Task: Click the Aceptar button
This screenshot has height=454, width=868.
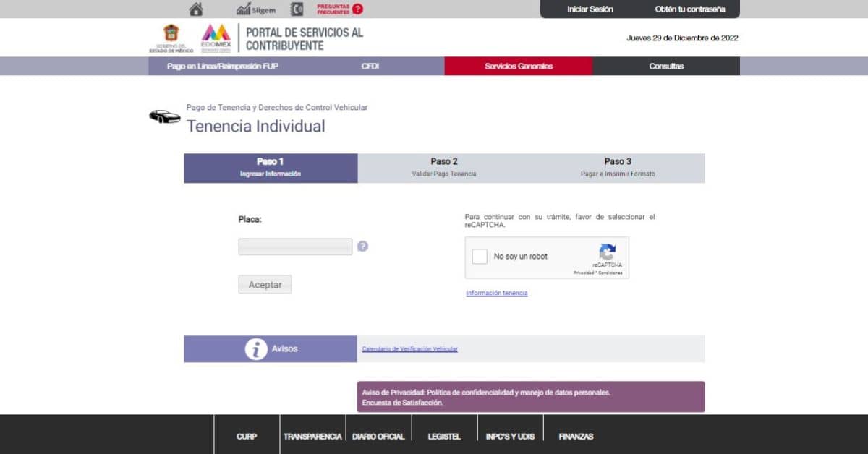Action: tap(265, 285)
